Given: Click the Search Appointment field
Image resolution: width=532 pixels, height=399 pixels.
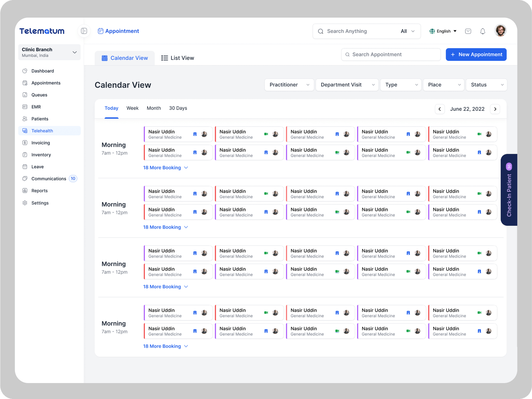Looking at the screenshot, I should tap(391, 55).
